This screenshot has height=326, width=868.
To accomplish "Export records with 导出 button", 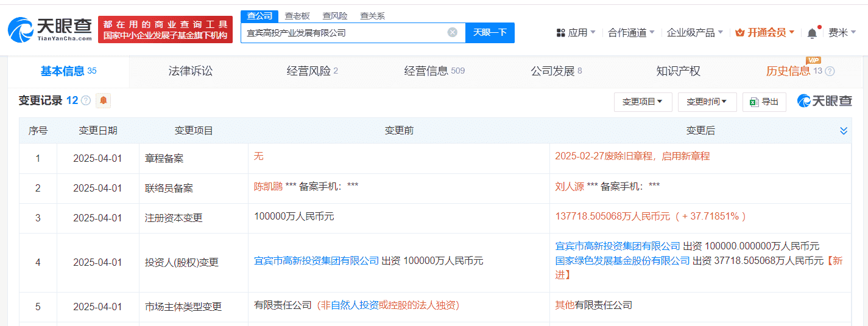I will click(x=764, y=102).
